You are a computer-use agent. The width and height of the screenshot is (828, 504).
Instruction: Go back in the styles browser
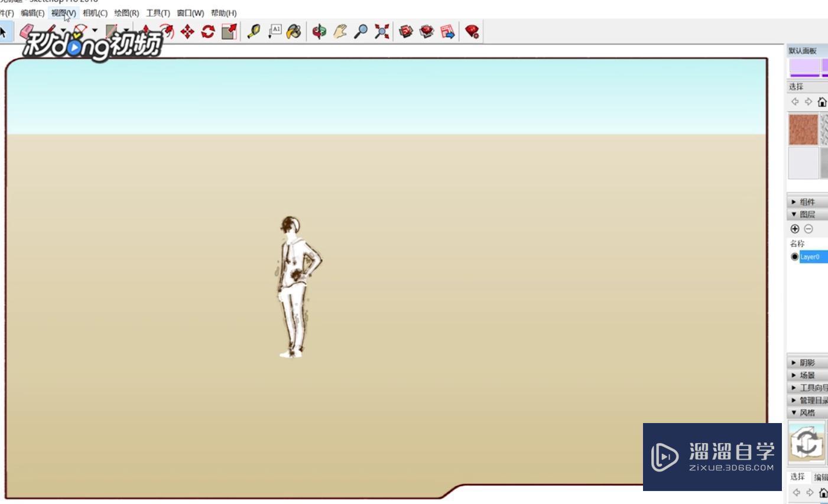(796, 492)
